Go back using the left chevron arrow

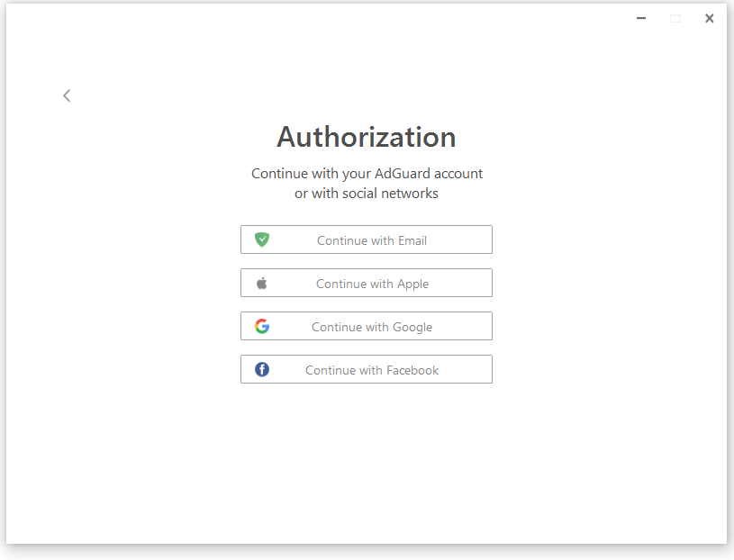[67, 96]
